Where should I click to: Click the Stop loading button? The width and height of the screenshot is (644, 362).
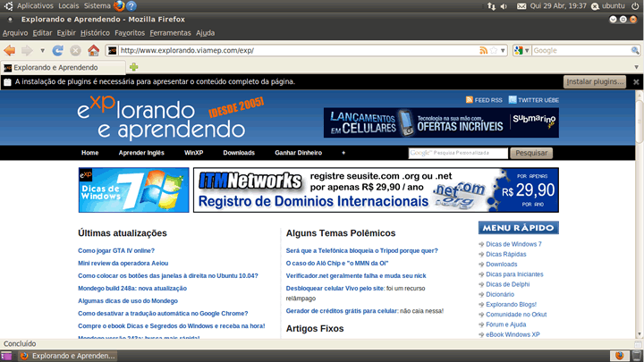point(75,50)
